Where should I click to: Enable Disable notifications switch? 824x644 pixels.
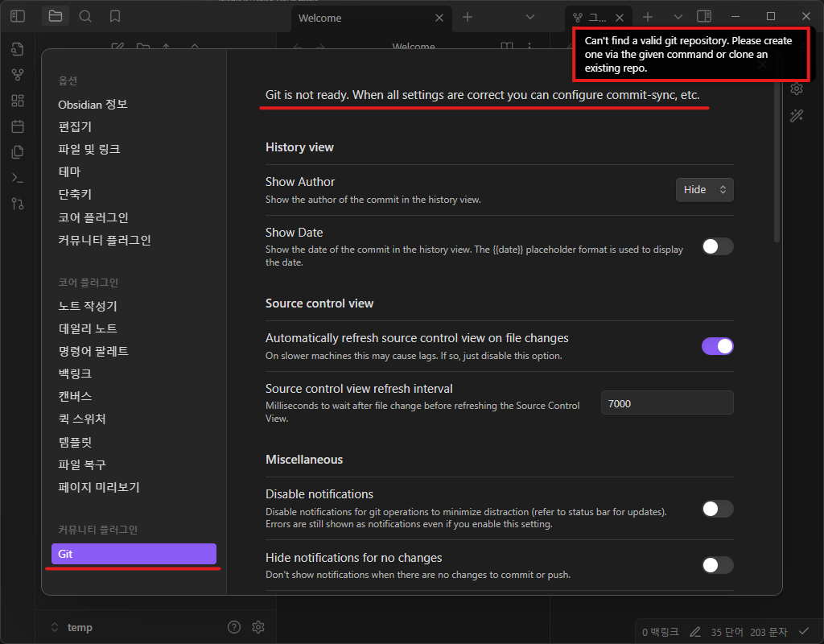[x=717, y=509]
